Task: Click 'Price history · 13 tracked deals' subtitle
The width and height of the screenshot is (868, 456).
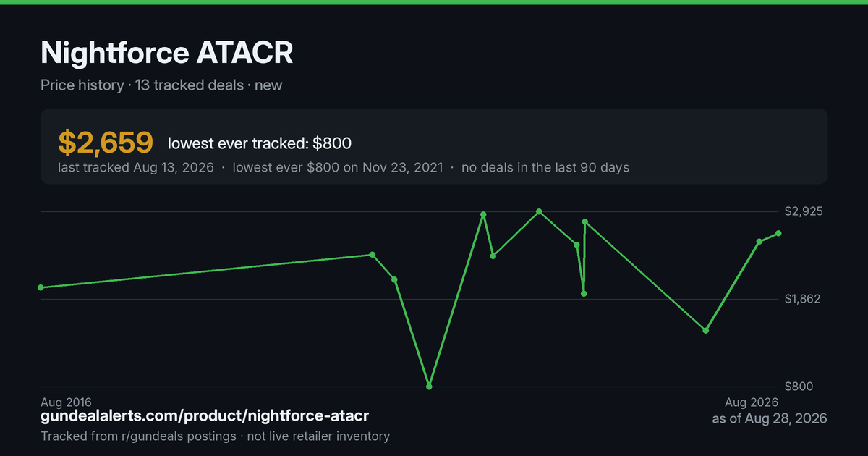Action: tap(142, 85)
